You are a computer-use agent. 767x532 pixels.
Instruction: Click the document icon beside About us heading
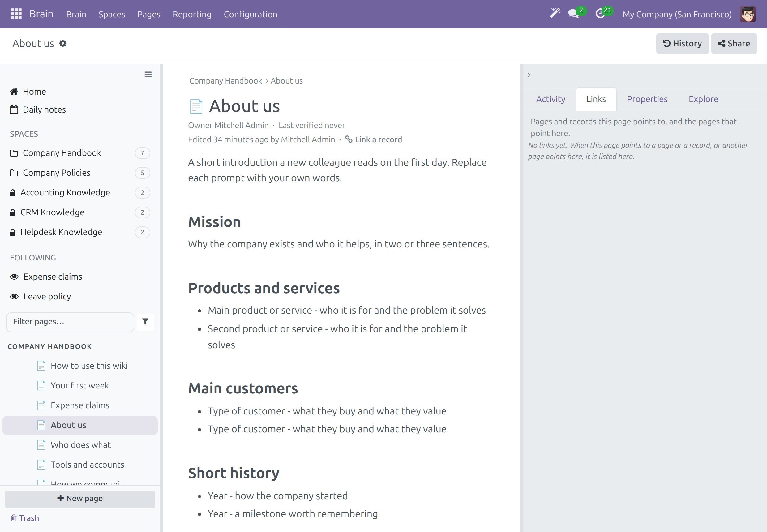point(196,106)
